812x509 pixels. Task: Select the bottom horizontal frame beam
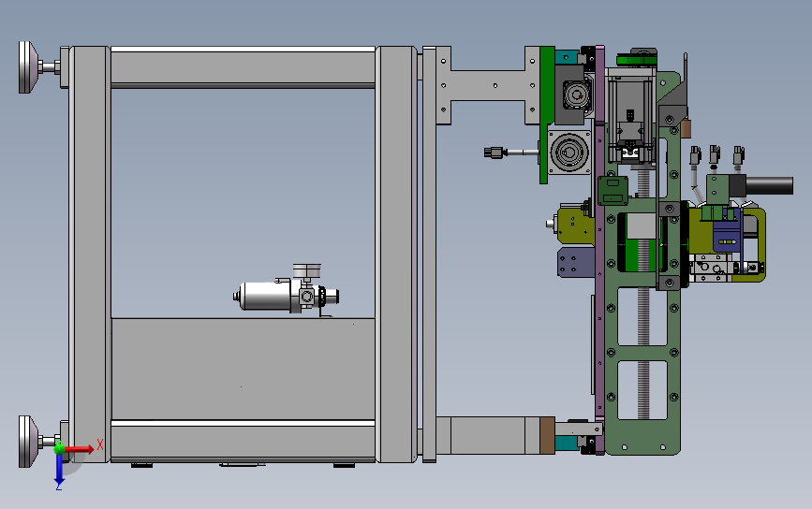(243, 441)
